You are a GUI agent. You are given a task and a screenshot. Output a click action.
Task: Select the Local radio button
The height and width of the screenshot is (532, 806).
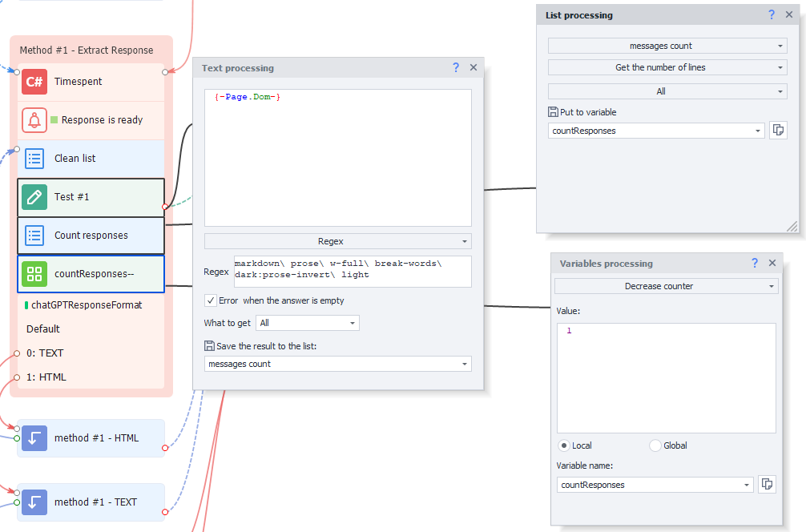pyautogui.click(x=564, y=445)
